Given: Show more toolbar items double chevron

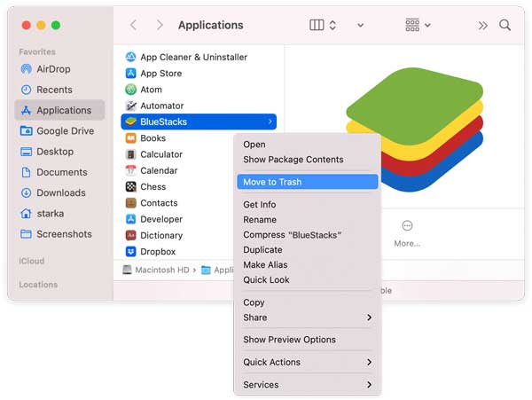Looking at the screenshot, I should tap(483, 26).
